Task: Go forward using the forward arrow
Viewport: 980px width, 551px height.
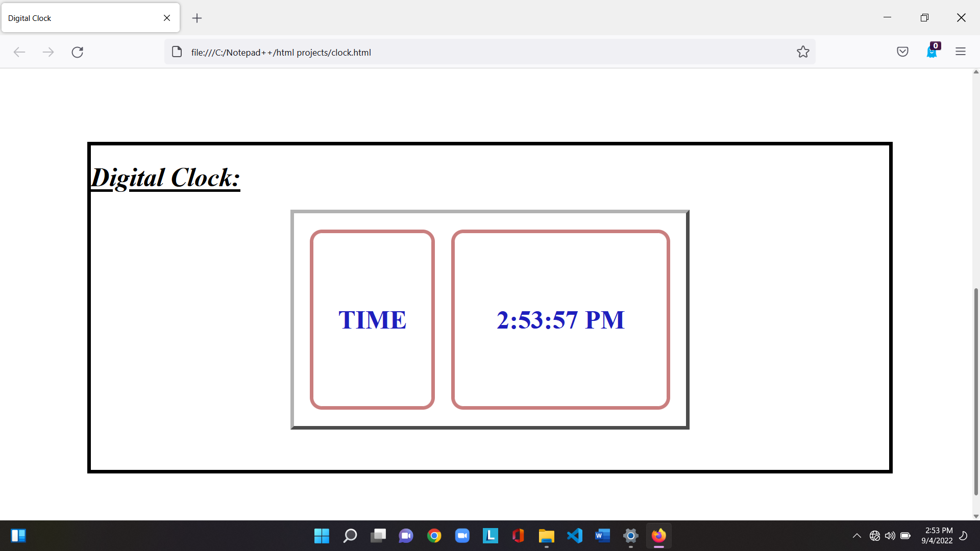Action: [48, 52]
